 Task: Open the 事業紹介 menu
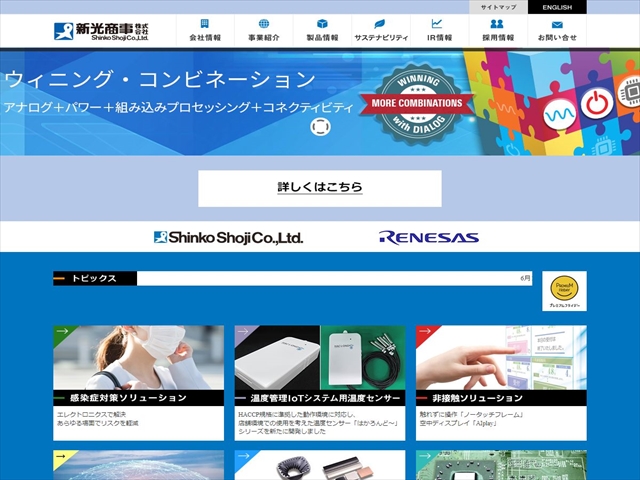tap(264, 31)
